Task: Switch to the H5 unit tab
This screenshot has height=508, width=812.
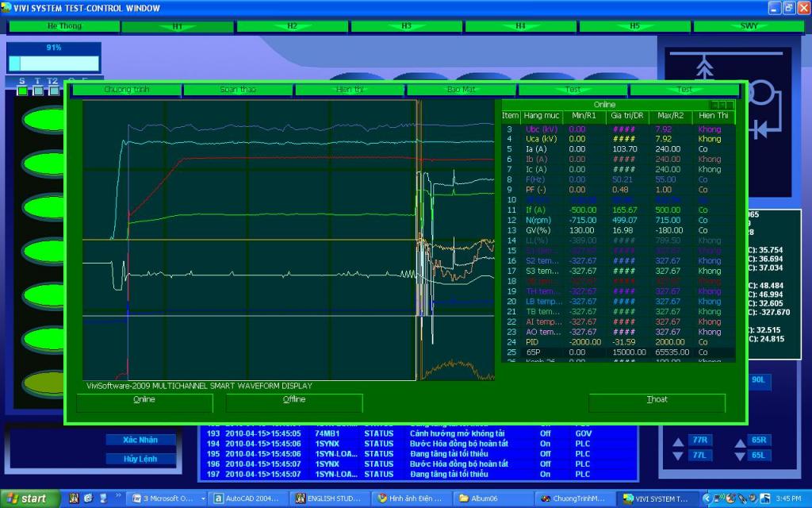Action: coord(635,26)
